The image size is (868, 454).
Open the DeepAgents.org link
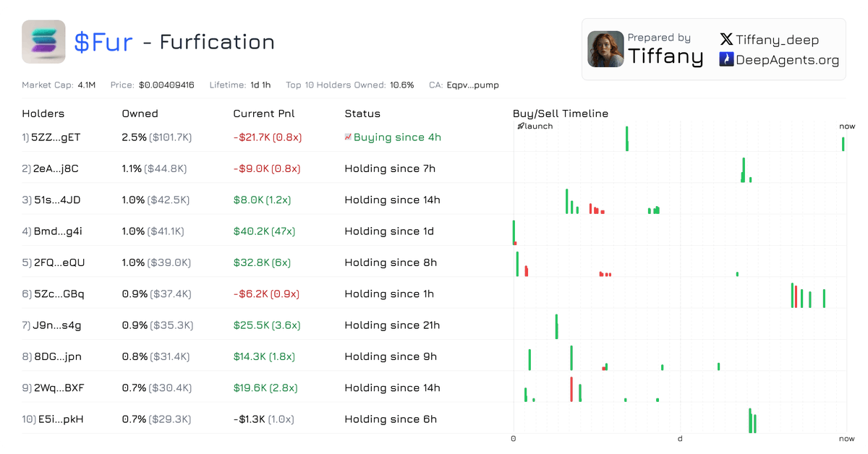[x=779, y=60]
